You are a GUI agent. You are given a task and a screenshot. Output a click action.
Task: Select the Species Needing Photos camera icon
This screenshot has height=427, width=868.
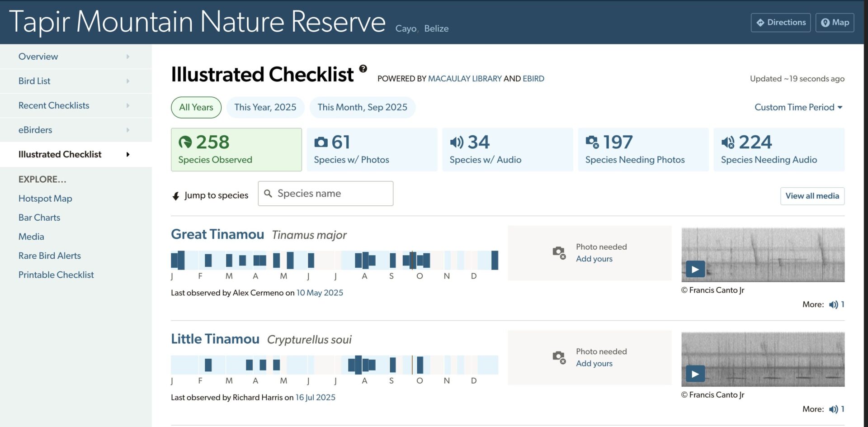point(593,142)
